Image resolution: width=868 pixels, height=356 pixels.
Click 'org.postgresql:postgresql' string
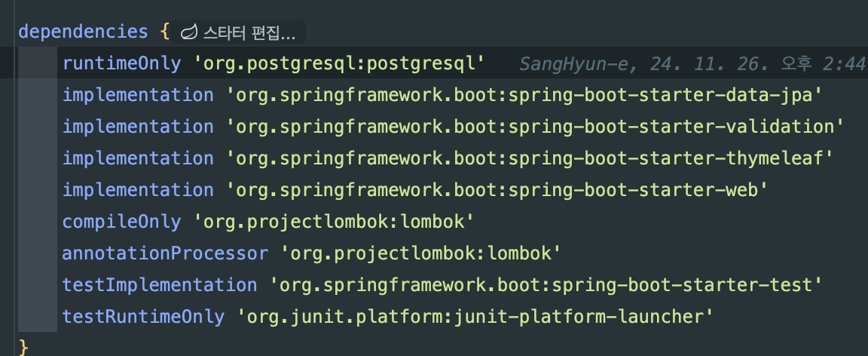[x=339, y=64]
